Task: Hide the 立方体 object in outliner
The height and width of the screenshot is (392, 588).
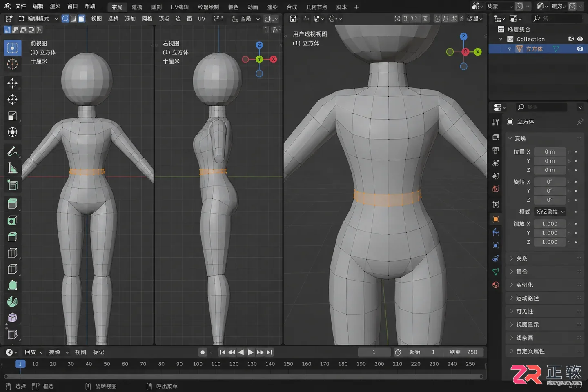Action: (579, 49)
